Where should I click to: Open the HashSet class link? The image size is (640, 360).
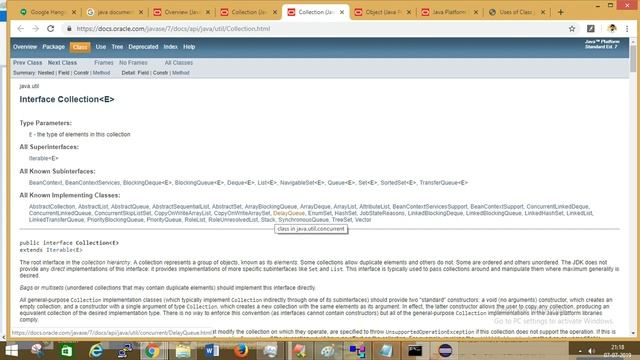point(344,213)
